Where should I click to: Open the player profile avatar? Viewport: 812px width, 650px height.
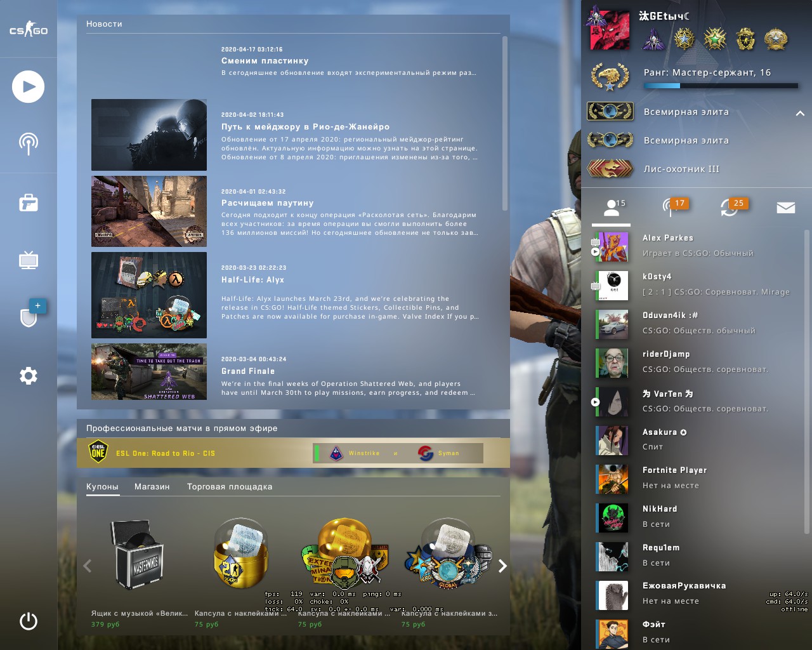coord(610,29)
